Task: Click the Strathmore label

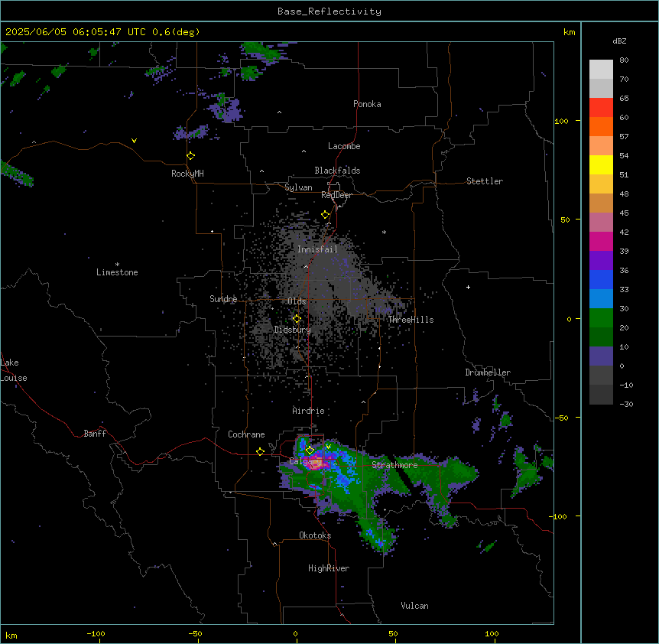Action: [x=394, y=465]
